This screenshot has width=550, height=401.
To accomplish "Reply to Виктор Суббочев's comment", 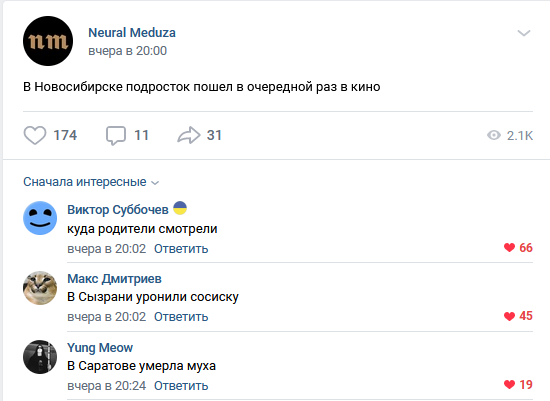I will 181,249.
